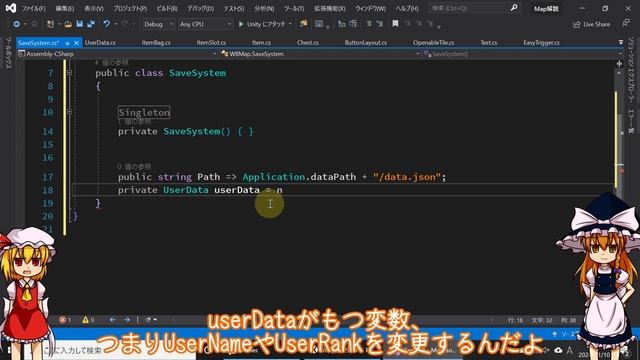Viewport: 640px width, 360px height.
Task: Open the ファイル(F) menu
Action: [33, 8]
